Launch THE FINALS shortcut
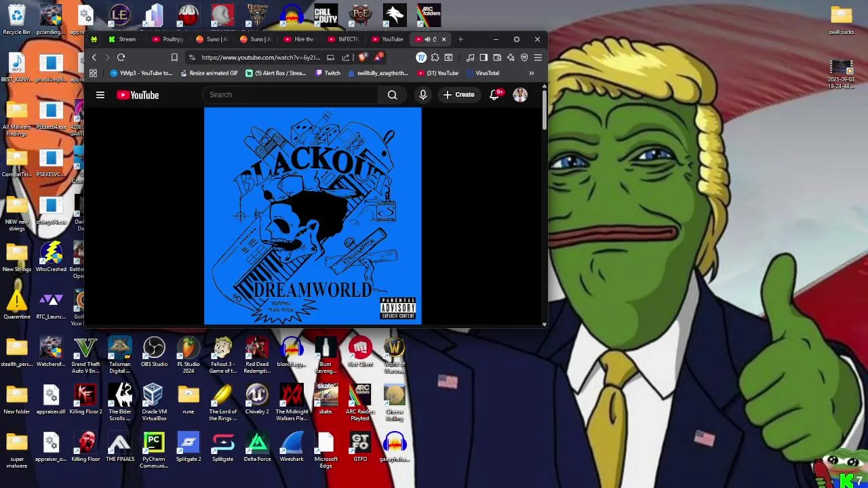Viewport: 868px width, 488px height. pyautogui.click(x=119, y=447)
